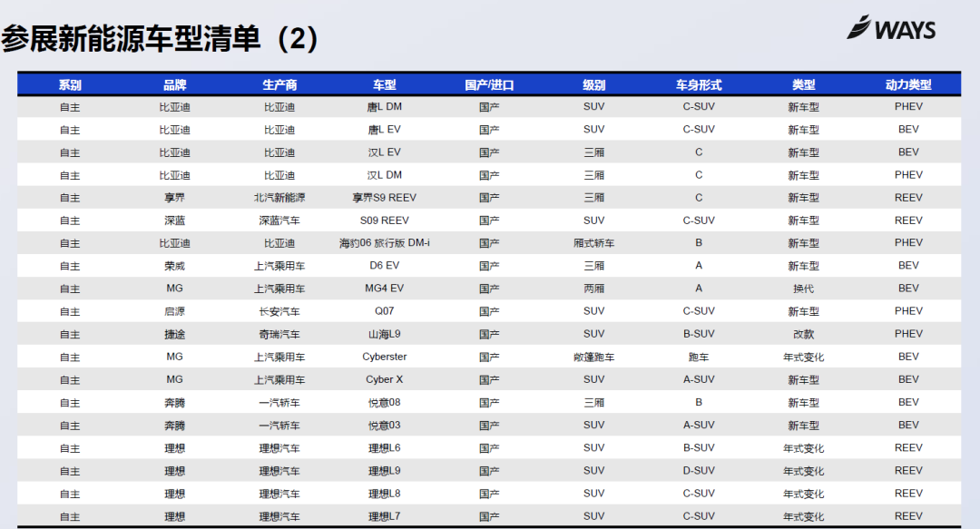This screenshot has width=980, height=529.
Task: Select the Cyberster model cell
Action: pyautogui.click(x=385, y=357)
